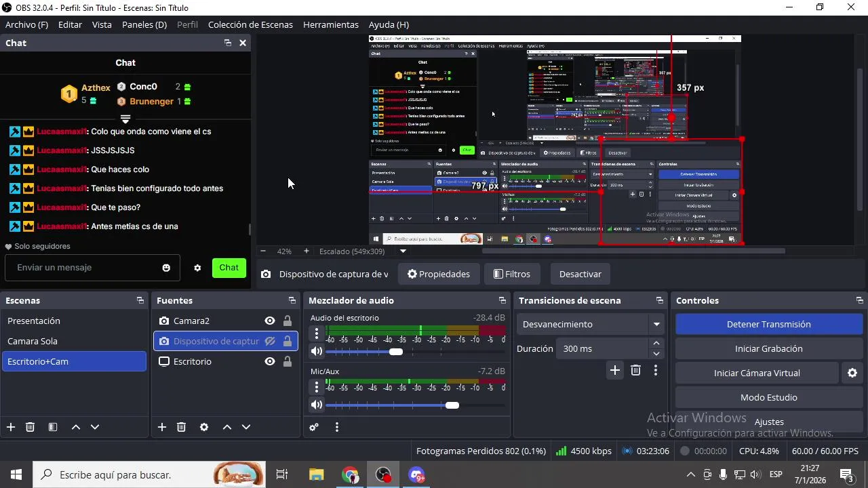Image resolution: width=868 pixels, height=488 pixels.
Task: Open transition properties three-dot menu
Action: coord(655,370)
